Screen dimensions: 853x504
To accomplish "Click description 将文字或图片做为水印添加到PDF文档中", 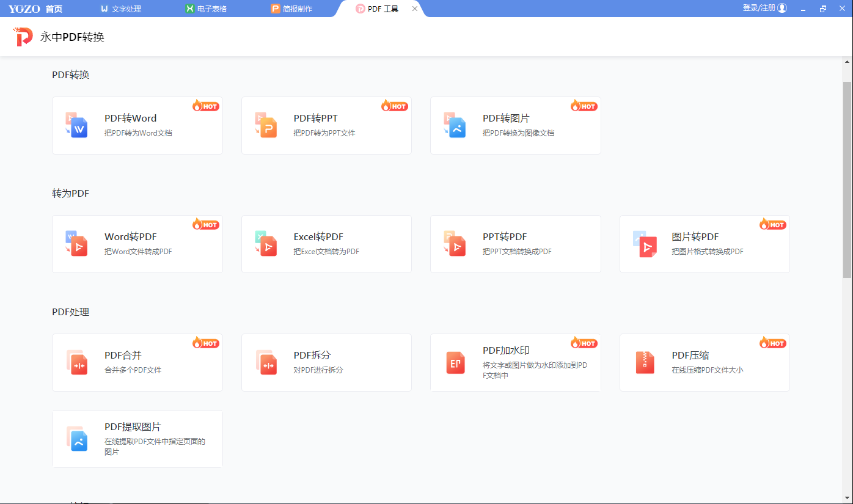I will [535, 370].
